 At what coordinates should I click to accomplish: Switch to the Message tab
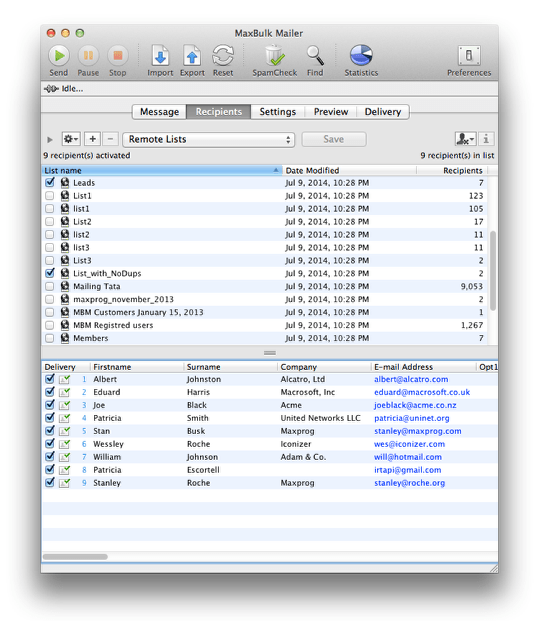click(x=159, y=112)
